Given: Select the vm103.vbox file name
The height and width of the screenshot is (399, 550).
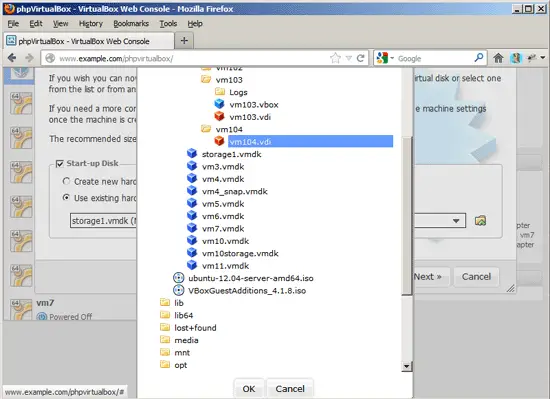Looking at the screenshot, I should coord(254,104).
